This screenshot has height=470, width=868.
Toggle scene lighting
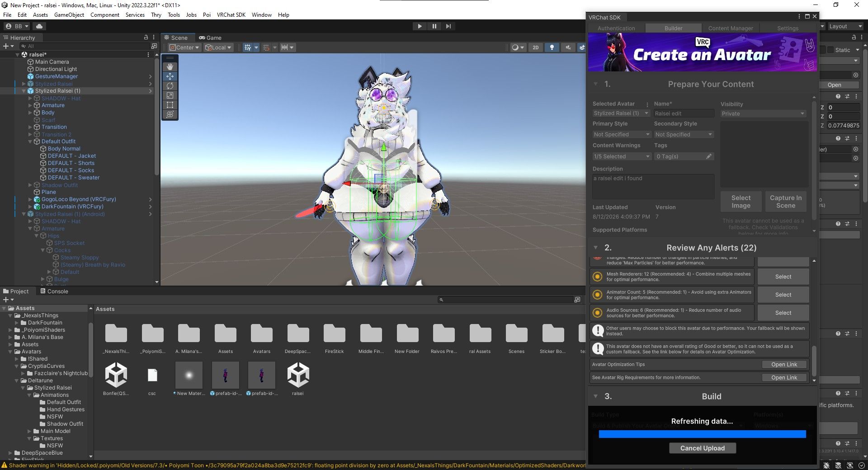552,47
